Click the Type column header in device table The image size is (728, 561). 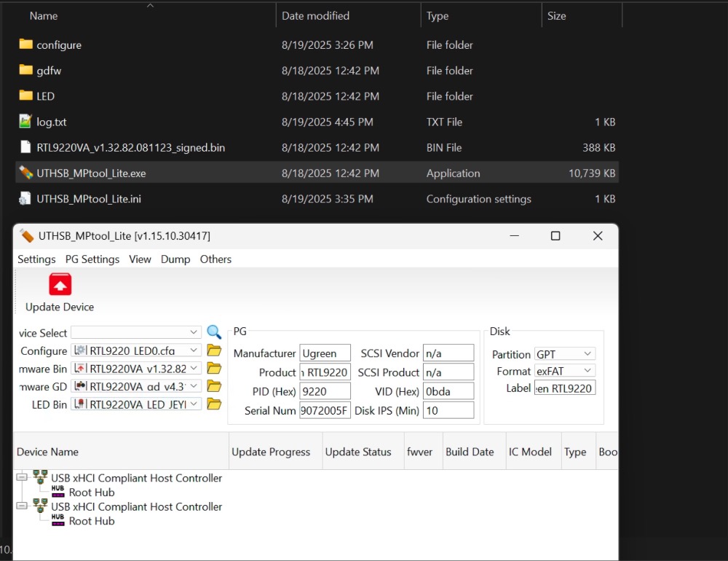coord(579,451)
